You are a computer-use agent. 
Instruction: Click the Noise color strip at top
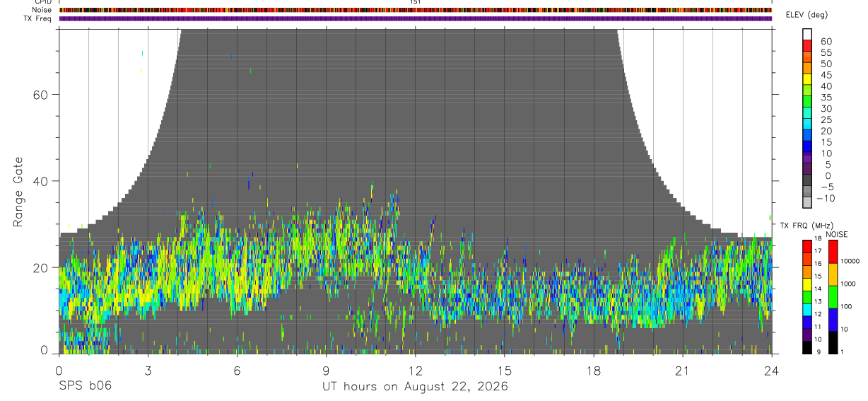(x=416, y=10)
